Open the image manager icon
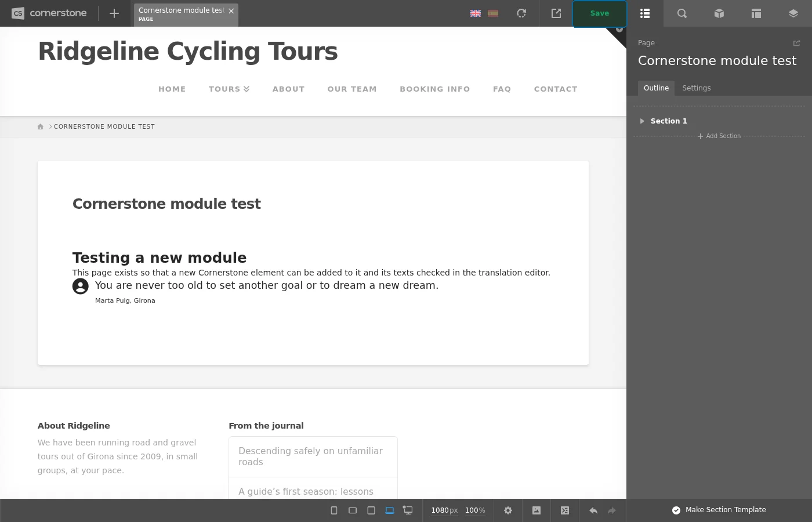The height and width of the screenshot is (522, 812). pyautogui.click(x=536, y=510)
